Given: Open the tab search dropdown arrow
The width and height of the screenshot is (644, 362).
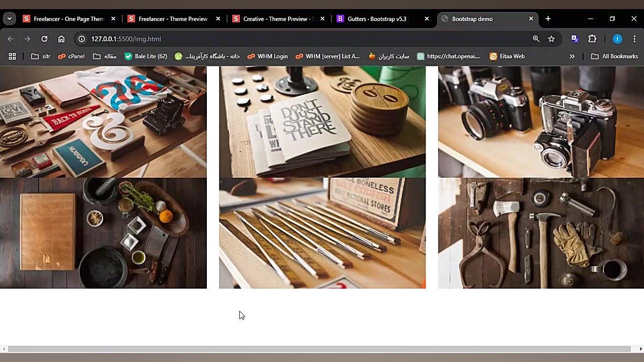Looking at the screenshot, I should click(10, 19).
